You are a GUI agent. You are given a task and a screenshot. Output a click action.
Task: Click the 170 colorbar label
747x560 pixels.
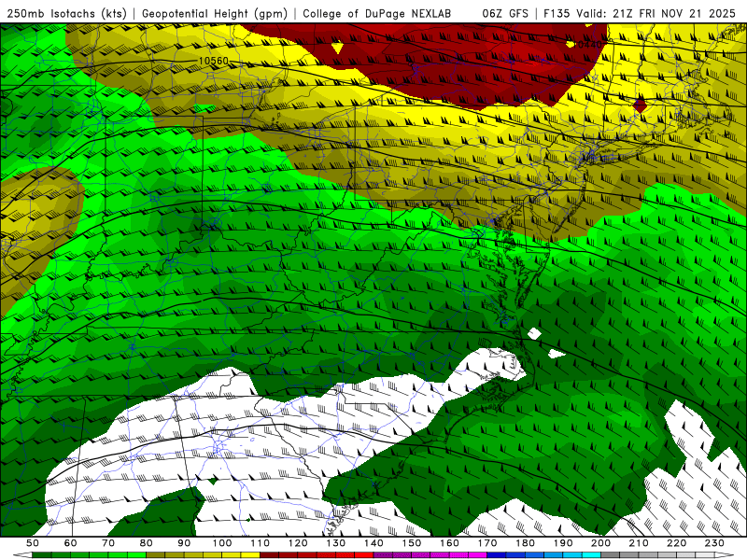click(487, 543)
